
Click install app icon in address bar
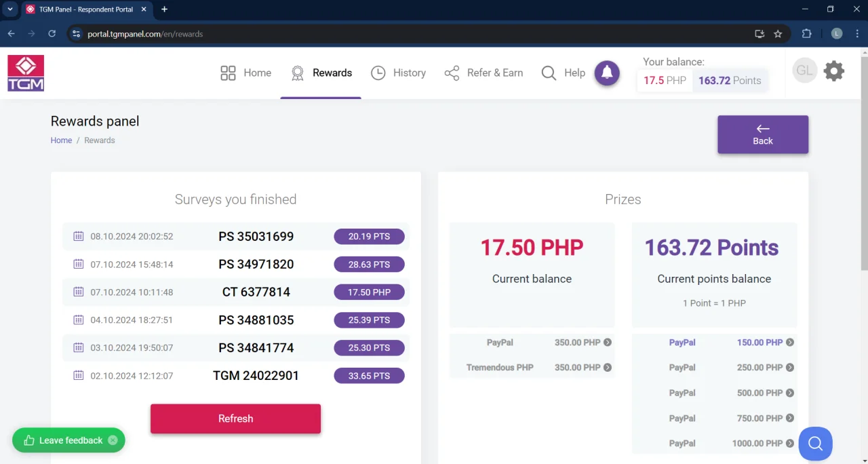[x=759, y=34]
